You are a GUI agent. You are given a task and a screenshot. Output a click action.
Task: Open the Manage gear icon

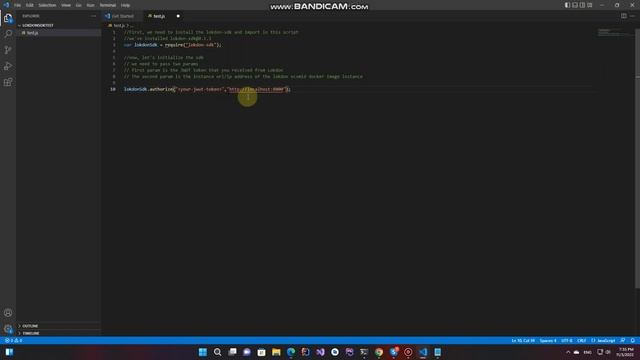8,329
